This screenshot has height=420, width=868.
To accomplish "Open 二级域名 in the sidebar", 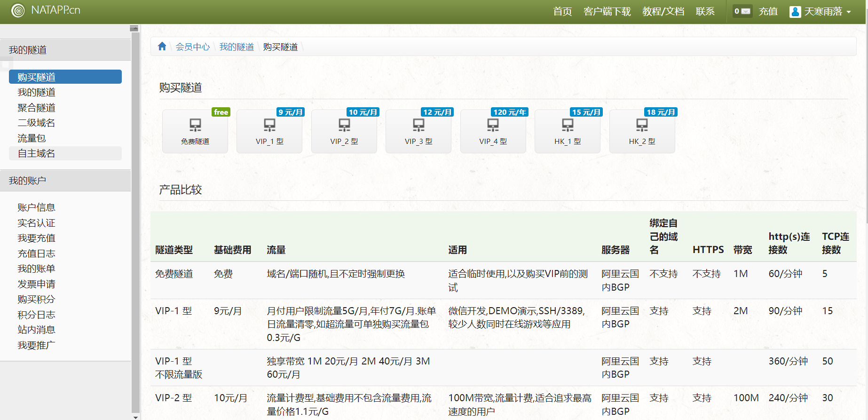I will [36, 123].
